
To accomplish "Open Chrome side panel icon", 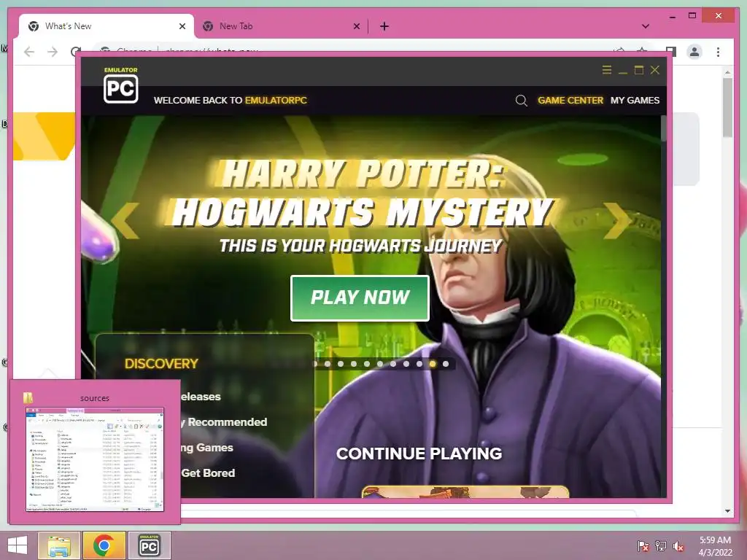I will pos(671,51).
